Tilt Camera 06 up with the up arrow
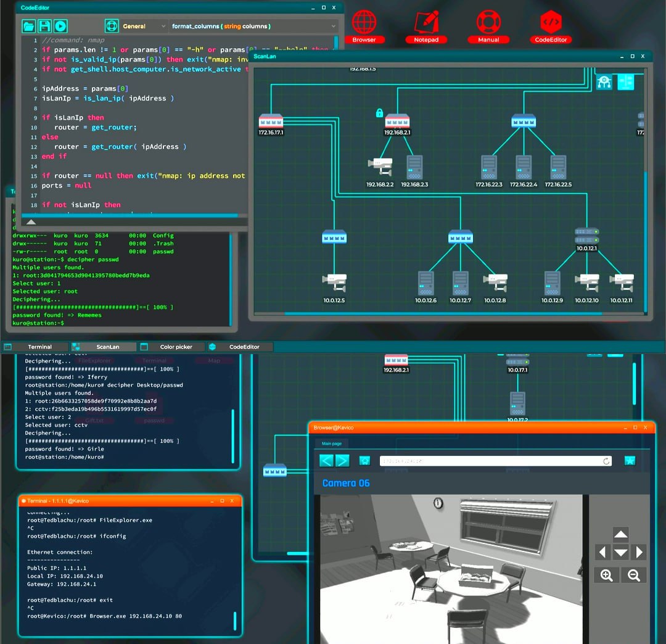The height and width of the screenshot is (644, 666). [x=620, y=534]
